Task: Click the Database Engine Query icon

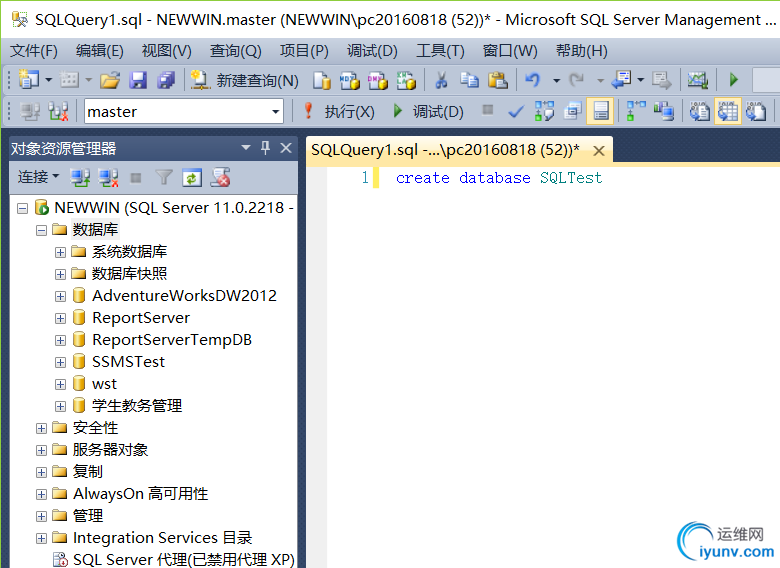Action: (x=322, y=80)
